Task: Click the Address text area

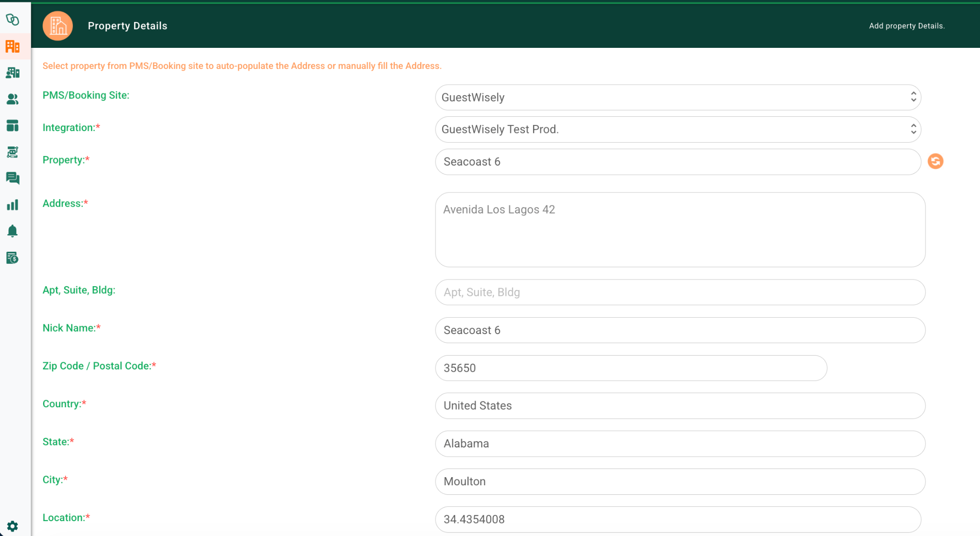Action: tap(679, 230)
